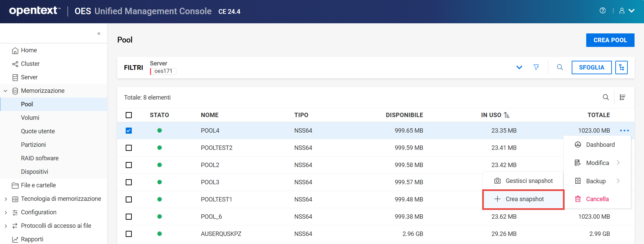Uncheck the POOL4 row checkbox

coord(129,131)
